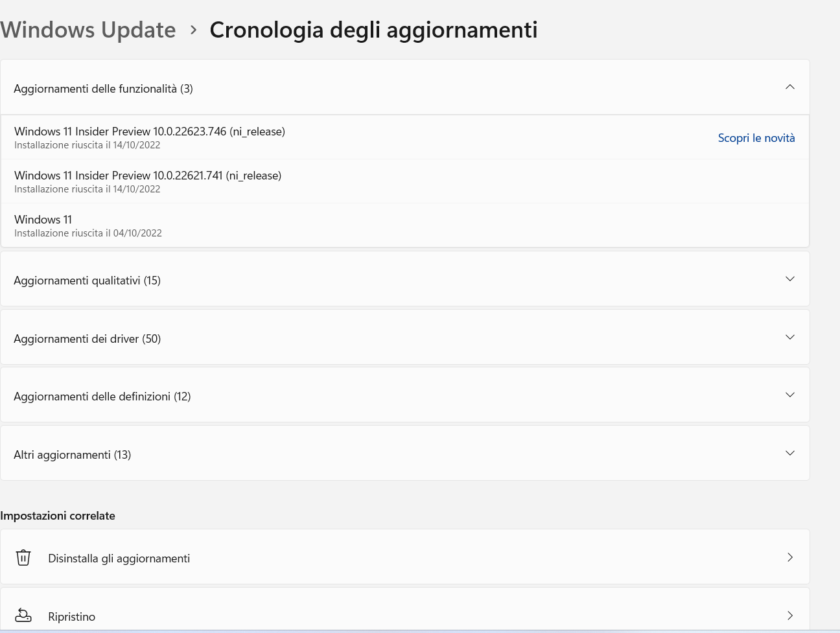Click the Ripristino recovery icon
Viewport: 840px width, 633px height.
tap(23, 616)
